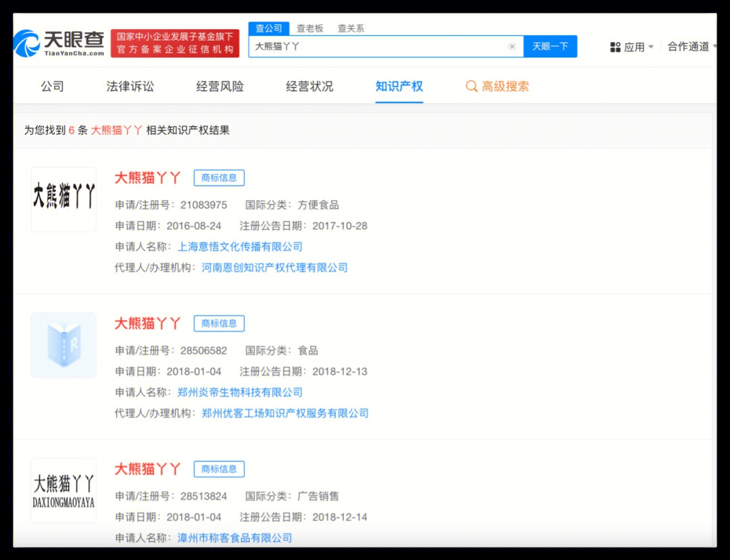This screenshot has height=560, width=730.
Task: Click the 广告销售 classification text
Action: tap(318, 497)
